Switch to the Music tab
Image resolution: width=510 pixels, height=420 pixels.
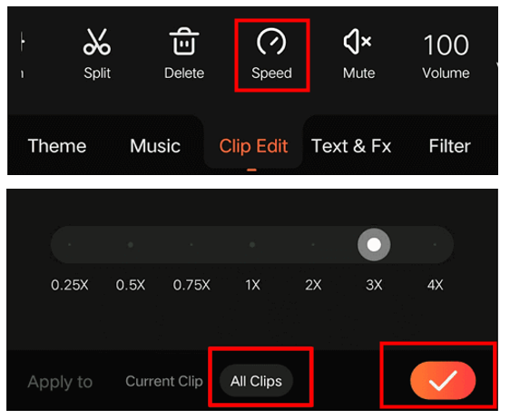coord(155,146)
